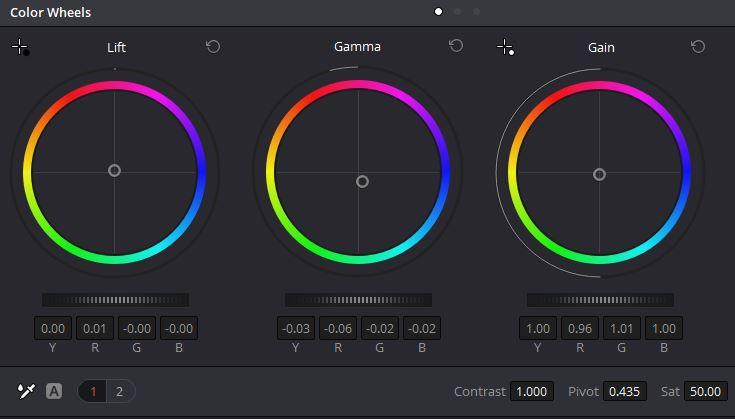The image size is (735, 419).
Task: Click the Lift R value 0.01 field
Action: pyautogui.click(x=95, y=329)
